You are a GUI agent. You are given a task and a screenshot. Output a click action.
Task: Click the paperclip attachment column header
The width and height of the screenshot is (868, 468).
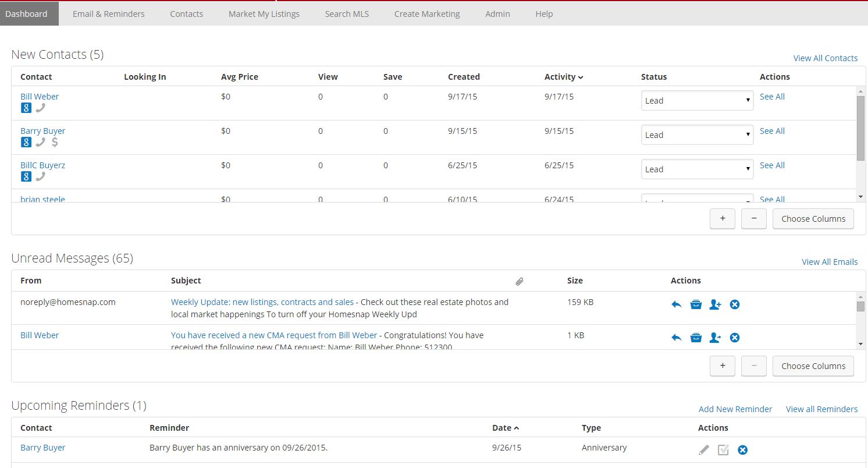click(x=520, y=281)
